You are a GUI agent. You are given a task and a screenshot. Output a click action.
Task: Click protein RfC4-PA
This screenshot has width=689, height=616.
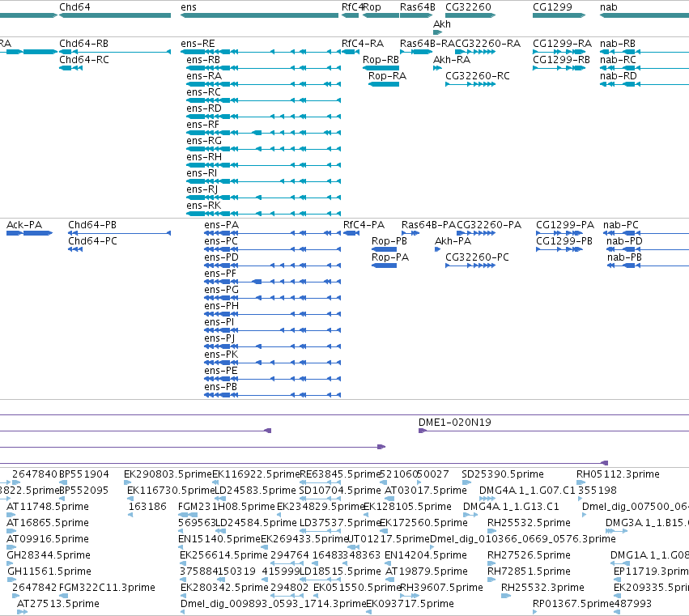[x=364, y=225]
